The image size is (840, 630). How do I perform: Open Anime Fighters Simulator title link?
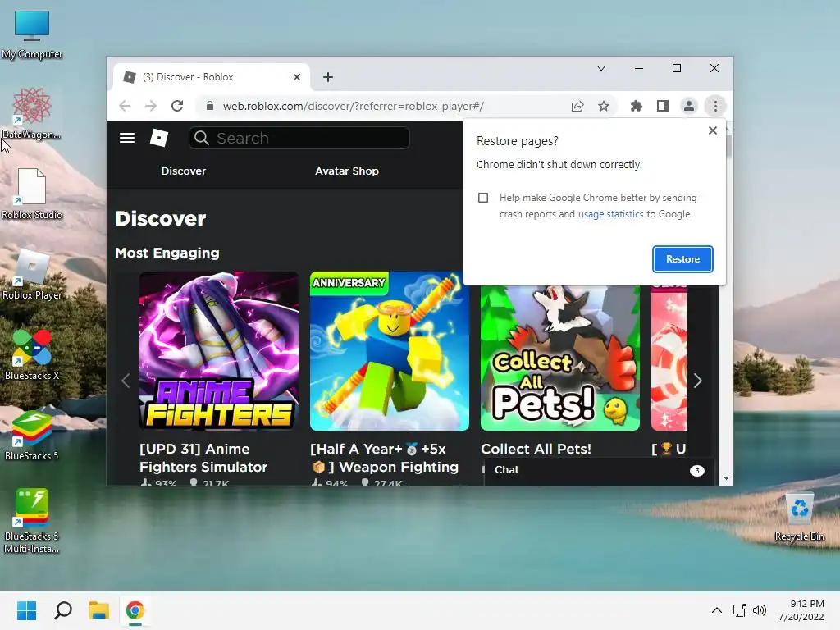pos(203,458)
